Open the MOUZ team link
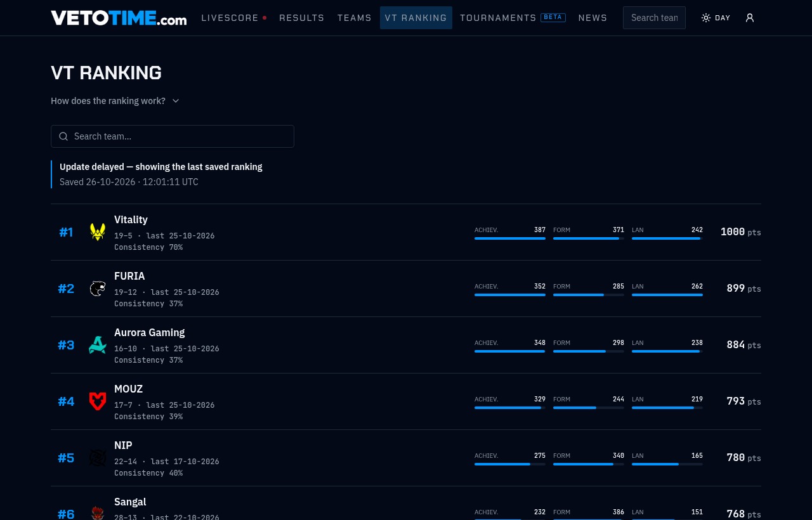Image resolution: width=812 pixels, height=520 pixels. [128, 389]
